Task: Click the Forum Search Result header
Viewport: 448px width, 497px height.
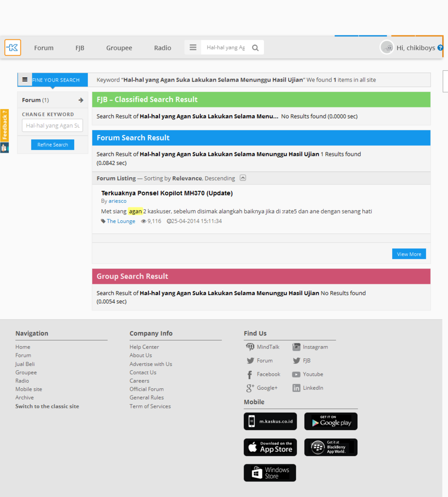Action: point(261,138)
